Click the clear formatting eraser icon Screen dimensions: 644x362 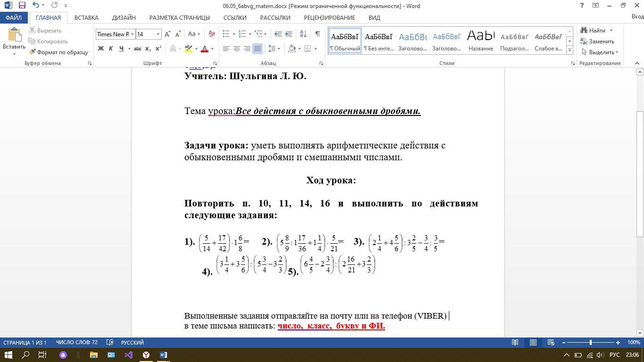click(212, 34)
